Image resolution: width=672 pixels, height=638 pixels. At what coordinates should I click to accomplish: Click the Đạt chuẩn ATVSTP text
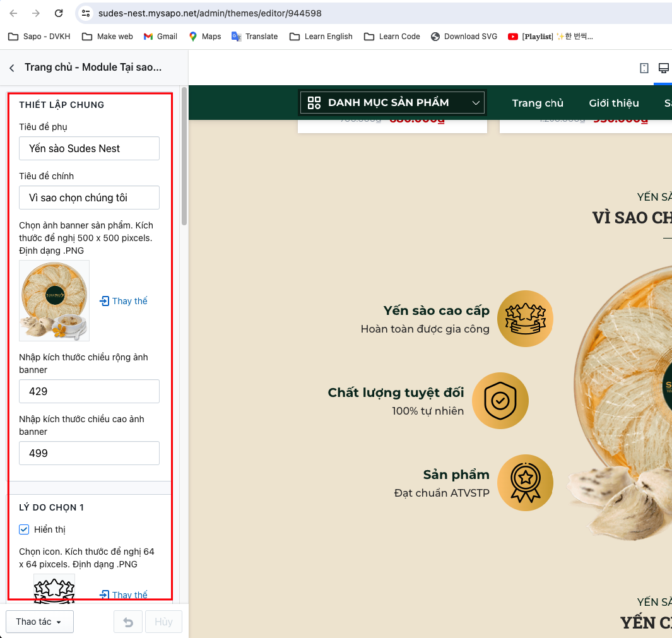442,493
